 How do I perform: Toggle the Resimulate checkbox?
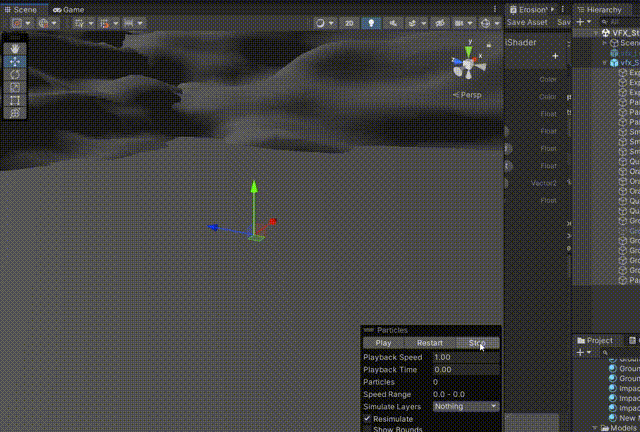click(367, 419)
